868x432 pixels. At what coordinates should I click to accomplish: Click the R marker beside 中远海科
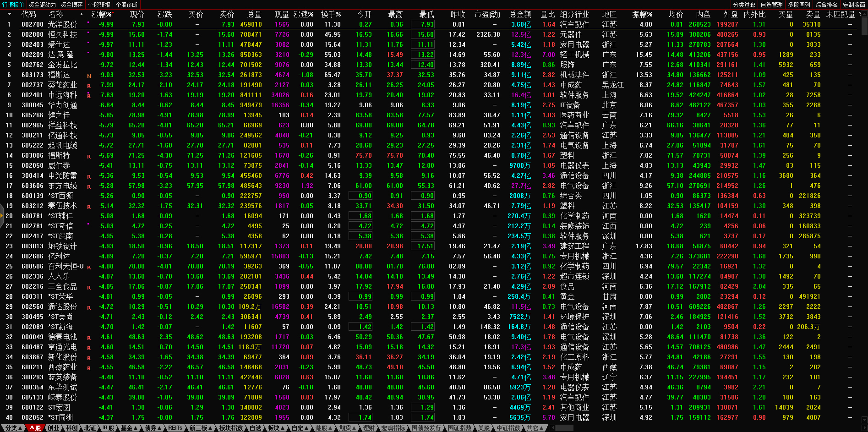click(89, 96)
